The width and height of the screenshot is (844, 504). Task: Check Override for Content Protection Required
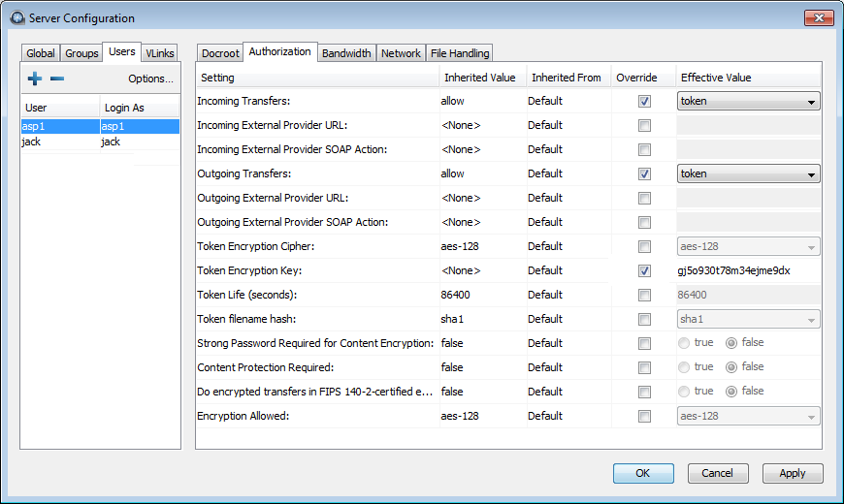tap(644, 367)
